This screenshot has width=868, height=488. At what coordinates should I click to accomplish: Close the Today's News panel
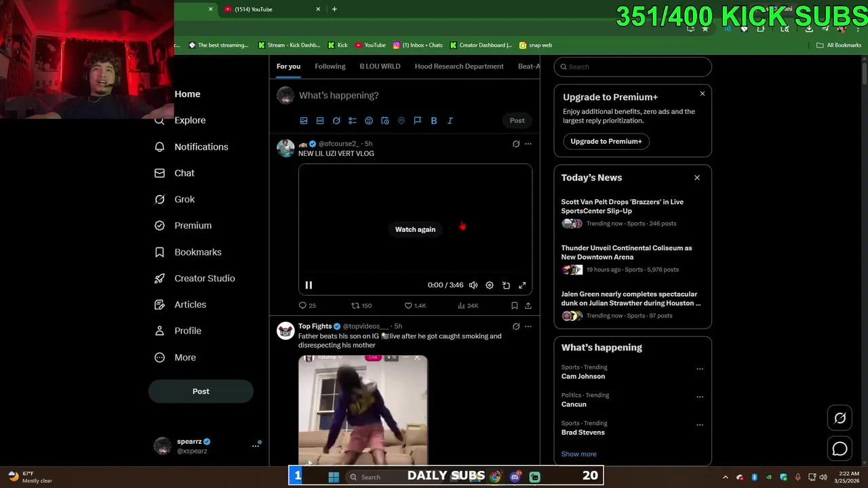click(x=697, y=178)
